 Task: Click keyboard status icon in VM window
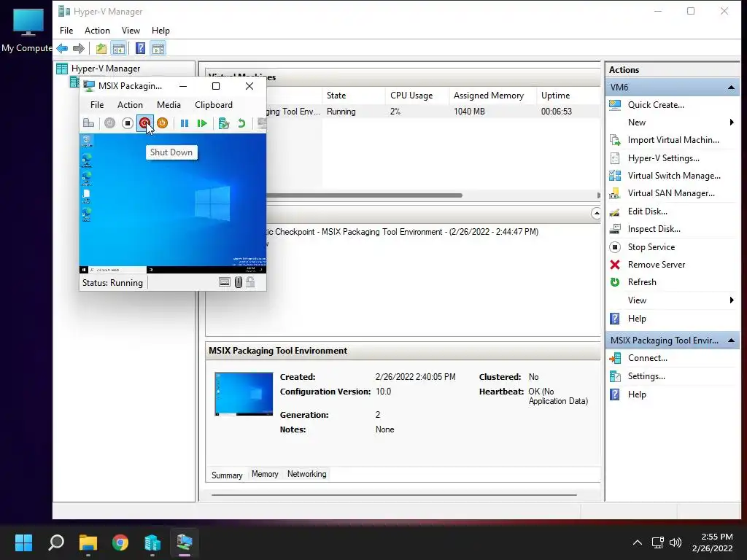pyautogui.click(x=225, y=282)
